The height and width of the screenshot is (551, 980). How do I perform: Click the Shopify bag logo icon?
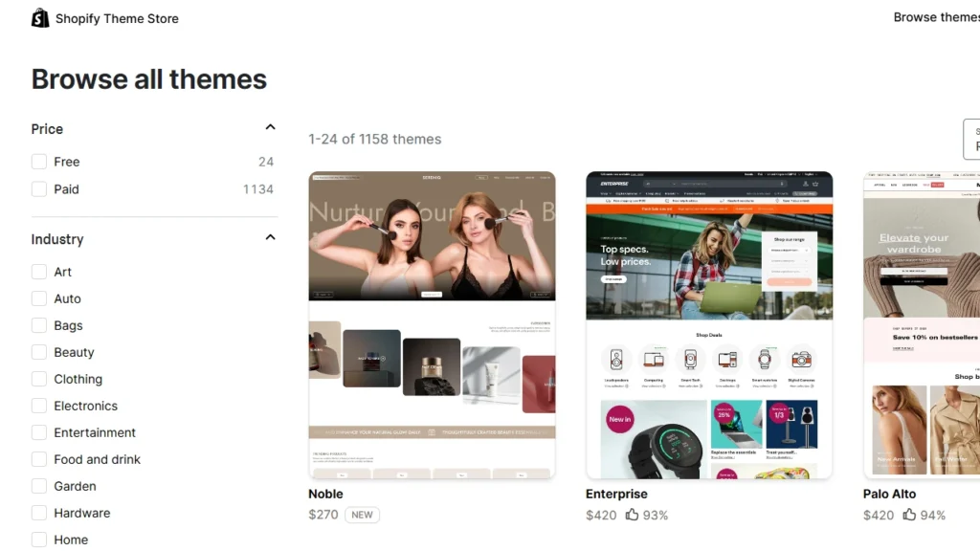pyautogui.click(x=40, y=18)
